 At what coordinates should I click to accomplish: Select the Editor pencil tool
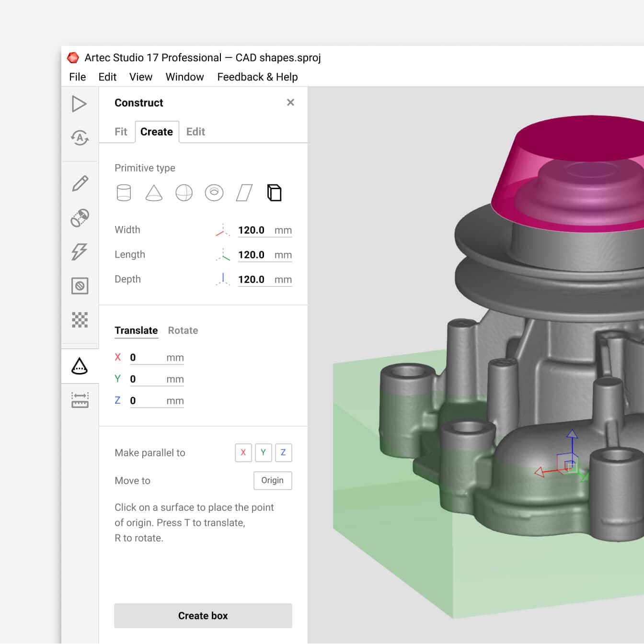pos(80,183)
